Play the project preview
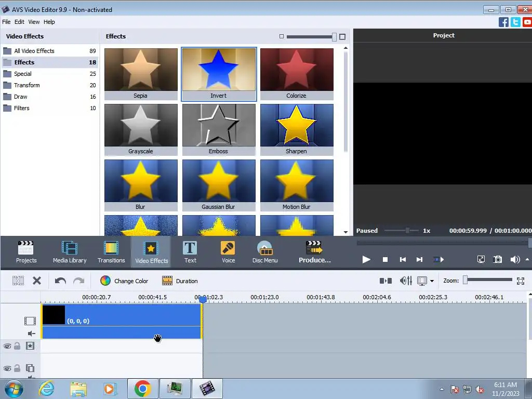This screenshot has height=399, width=532. coord(366,260)
